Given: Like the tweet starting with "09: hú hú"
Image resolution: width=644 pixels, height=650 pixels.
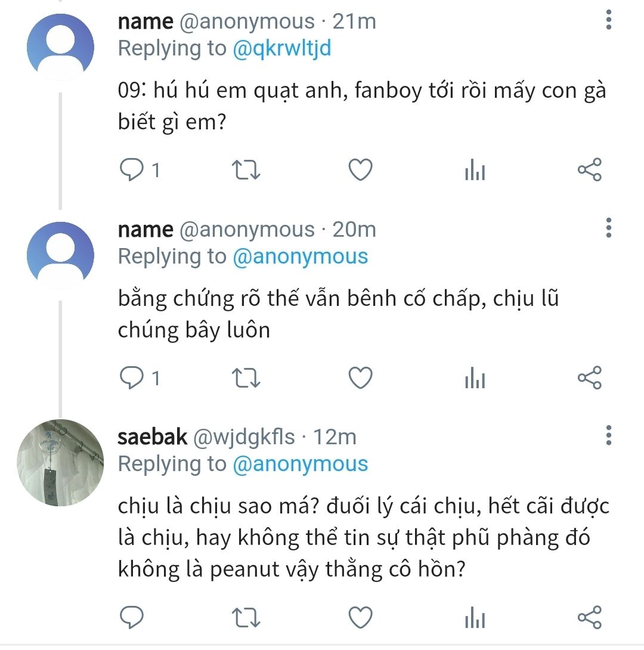Looking at the screenshot, I should 360,171.
